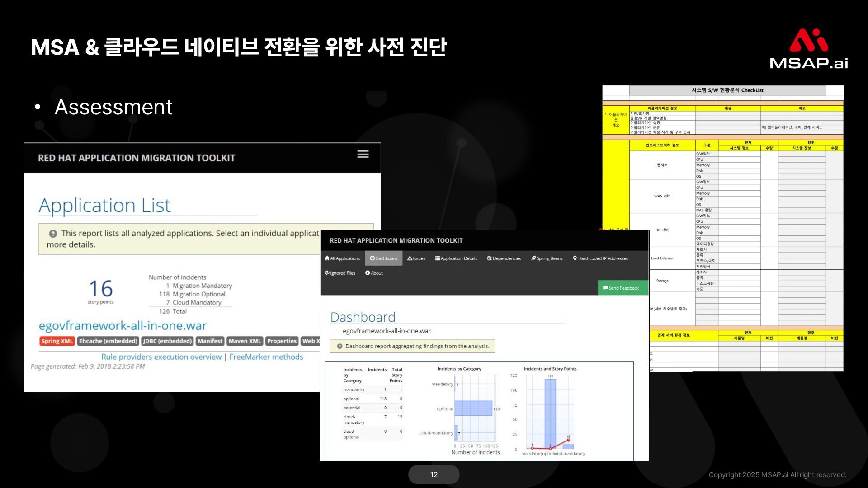The height and width of the screenshot is (488, 868).
Task: Click the JDBC (embedded) tag
Action: (167, 341)
